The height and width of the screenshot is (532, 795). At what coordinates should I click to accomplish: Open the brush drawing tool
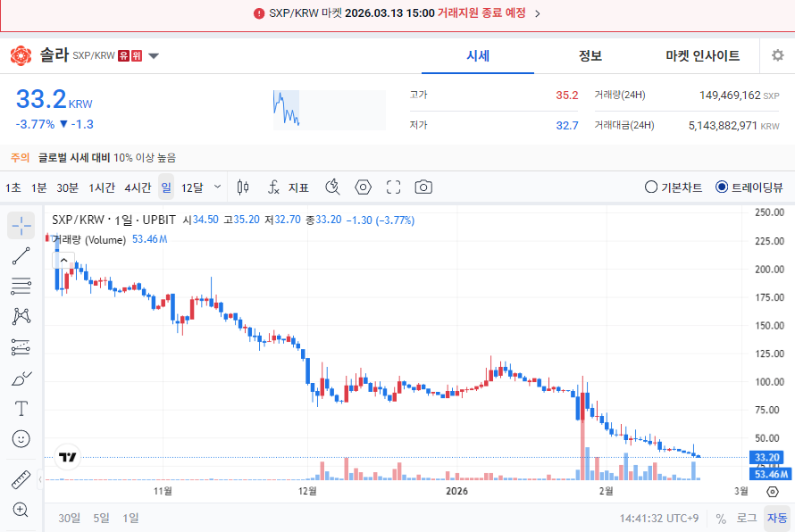pos(20,378)
